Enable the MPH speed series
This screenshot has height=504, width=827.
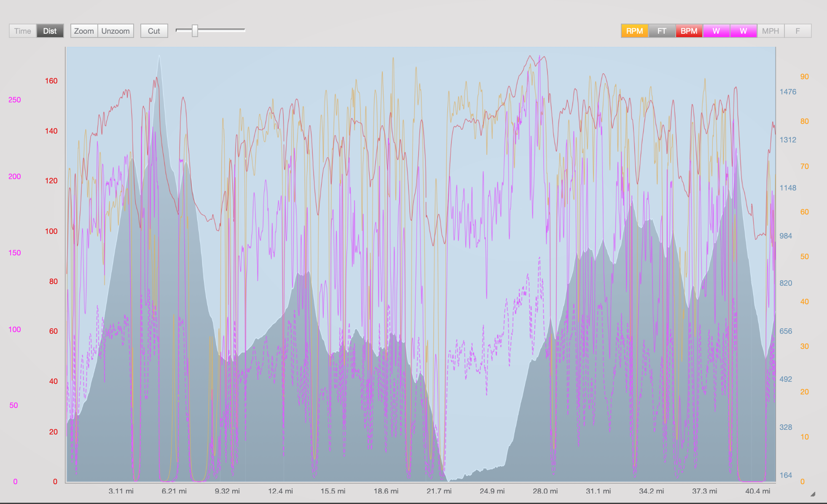771,31
